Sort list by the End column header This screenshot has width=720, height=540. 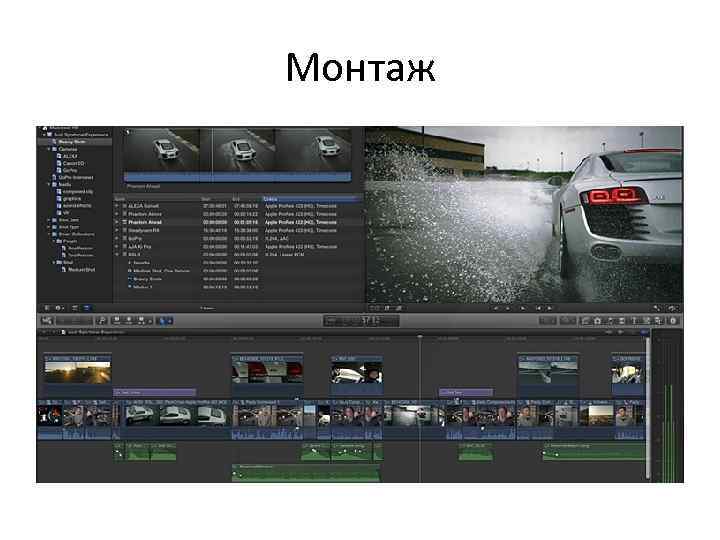[247, 199]
